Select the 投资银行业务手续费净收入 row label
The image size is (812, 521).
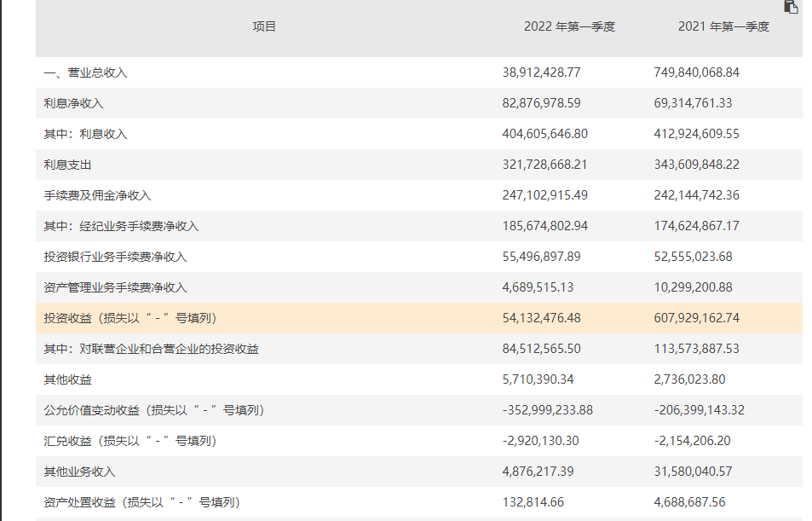coord(115,257)
